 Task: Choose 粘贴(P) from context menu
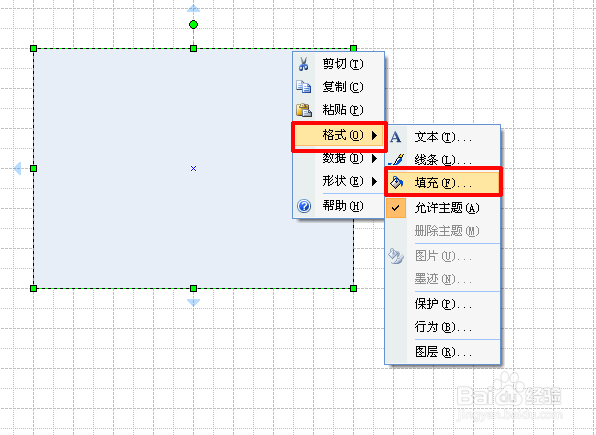[x=338, y=110]
